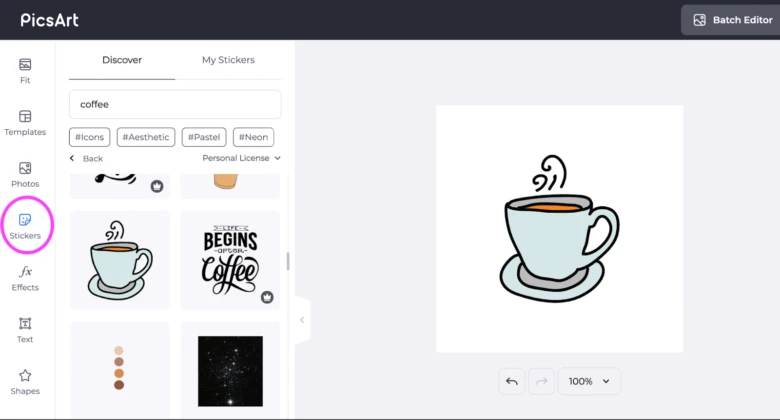Select the Stickers tool
The image size is (780, 420).
click(25, 226)
